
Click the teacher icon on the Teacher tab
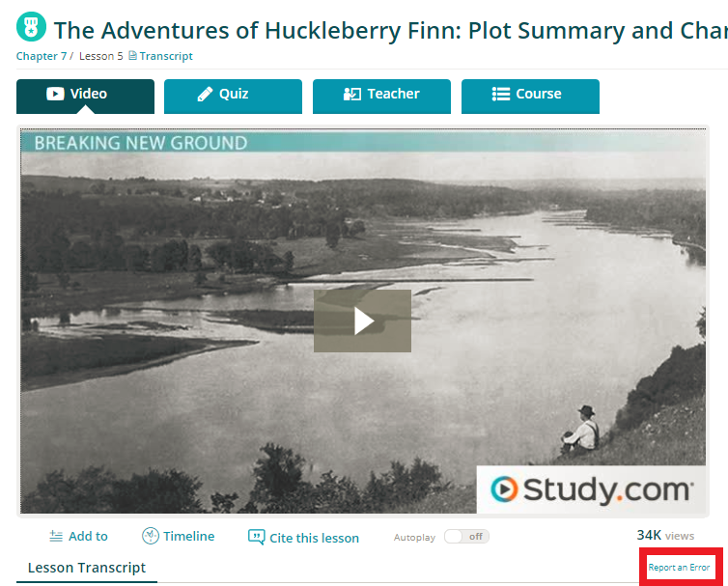click(351, 94)
